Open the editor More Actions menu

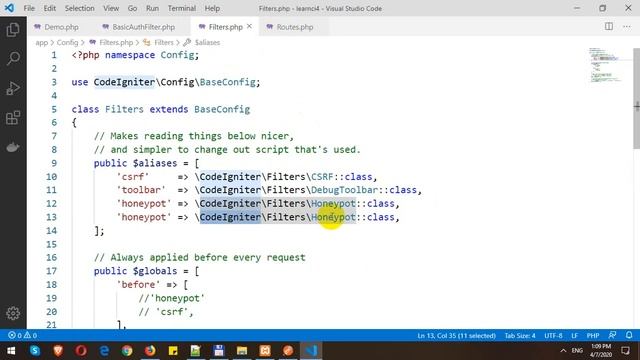coord(627,27)
